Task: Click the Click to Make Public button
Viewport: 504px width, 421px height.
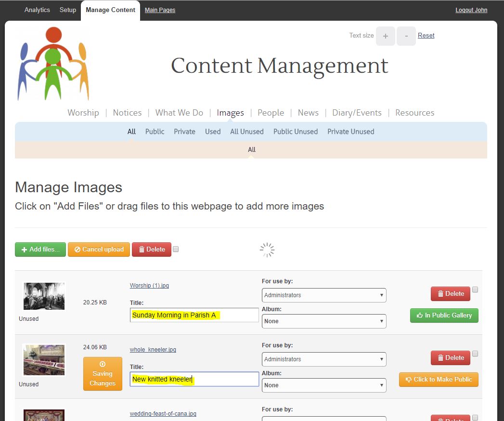Action: click(x=439, y=380)
